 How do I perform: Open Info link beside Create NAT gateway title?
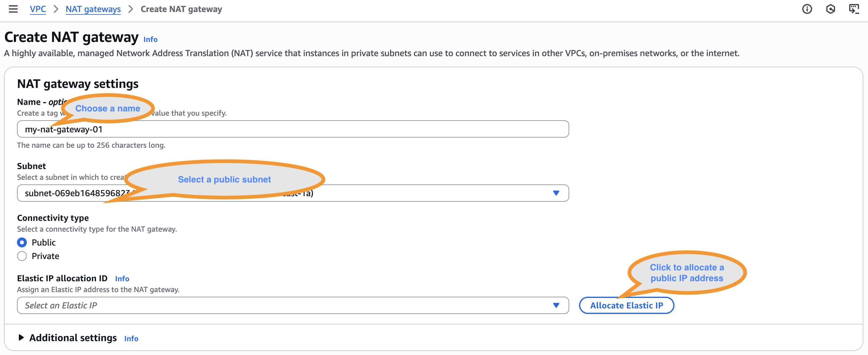coord(150,39)
